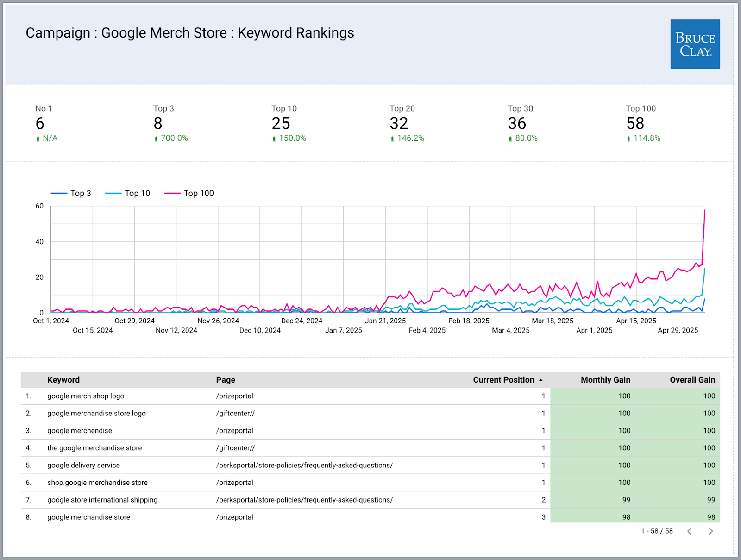The width and height of the screenshot is (741, 560).
Task: Click the up arrow beside 150.0%
Action: (x=274, y=138)
